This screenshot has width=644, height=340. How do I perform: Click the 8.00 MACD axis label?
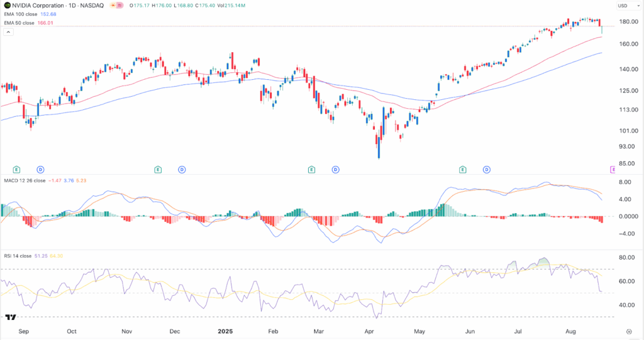625,182
